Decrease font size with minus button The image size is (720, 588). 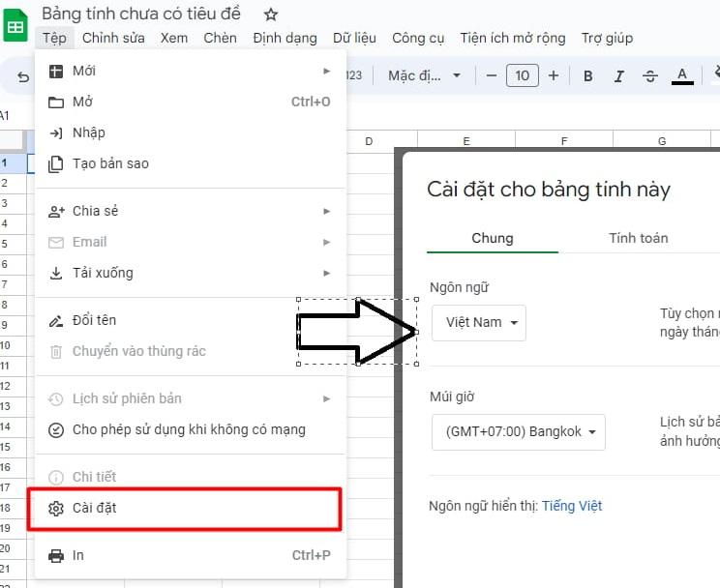pos(492,75)
